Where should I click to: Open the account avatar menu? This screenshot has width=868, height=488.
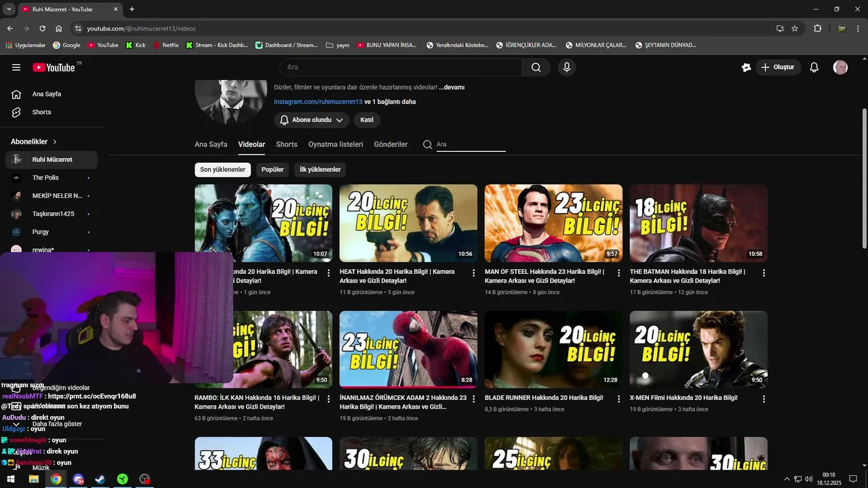click(840, 67)
